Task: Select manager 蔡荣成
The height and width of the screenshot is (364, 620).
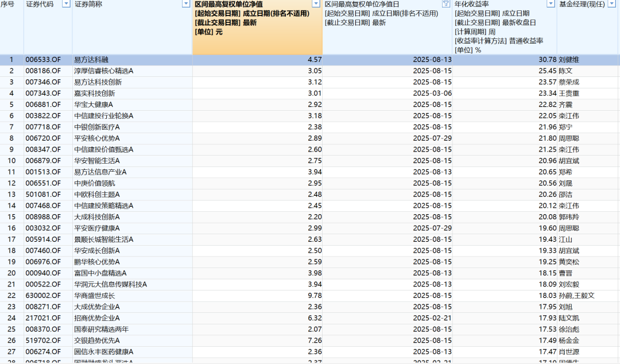Action: (568, 82)
